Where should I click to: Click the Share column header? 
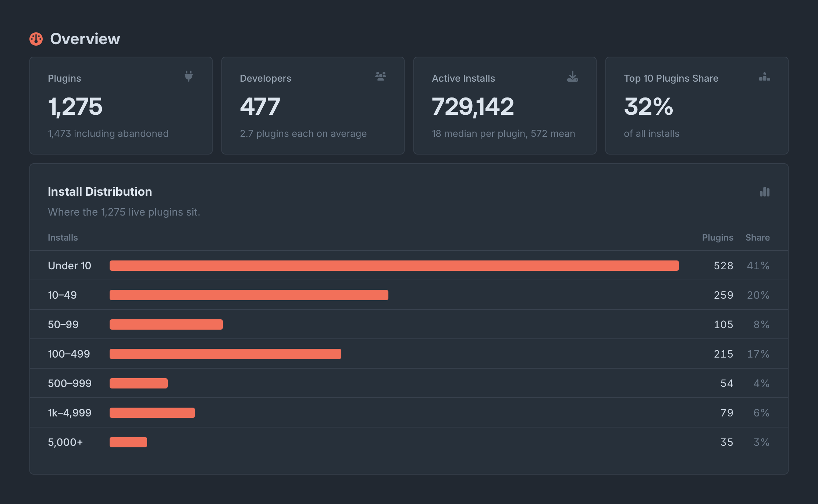[758, 238]
